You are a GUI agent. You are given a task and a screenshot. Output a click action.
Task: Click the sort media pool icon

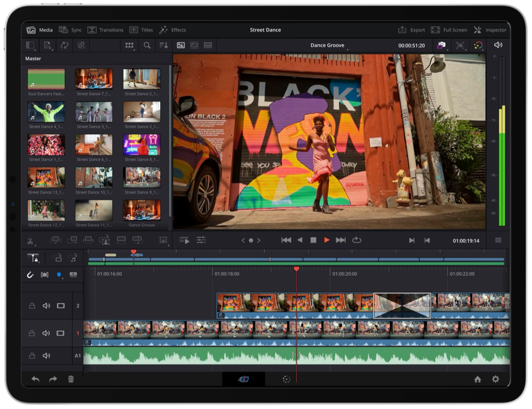(x=163, y=46)
